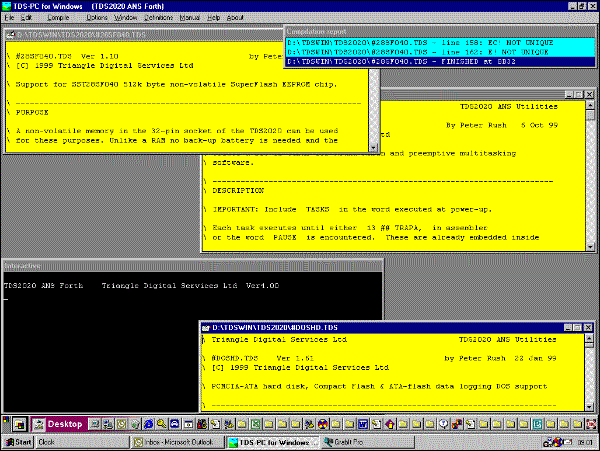Image resolution: width=600 pixels, height=451 pixels.
Task: Click the blue car icon in the Desktop toolbar
Action: point(175,424)
